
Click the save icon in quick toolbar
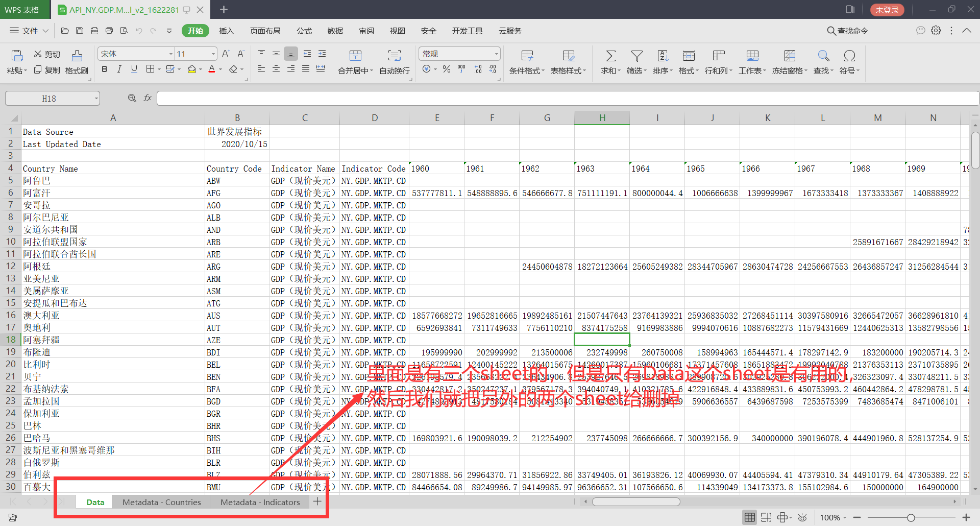click(x=80, y=31)
